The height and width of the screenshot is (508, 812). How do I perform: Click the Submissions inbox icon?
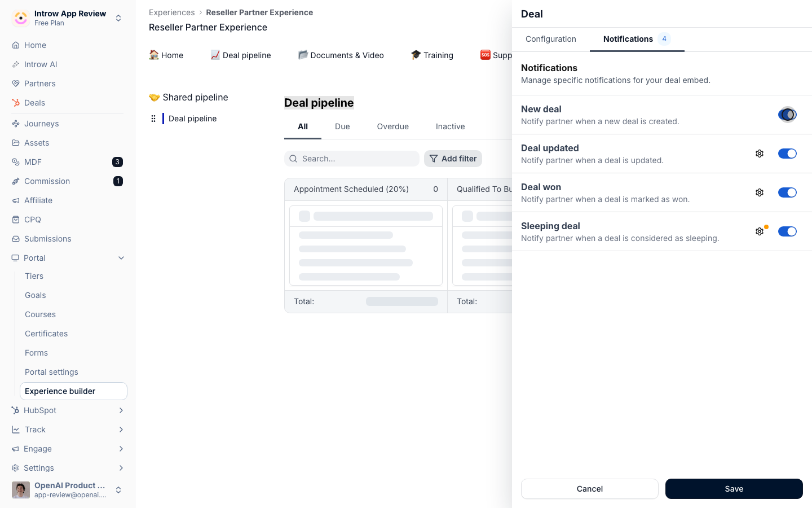point(16,239)
